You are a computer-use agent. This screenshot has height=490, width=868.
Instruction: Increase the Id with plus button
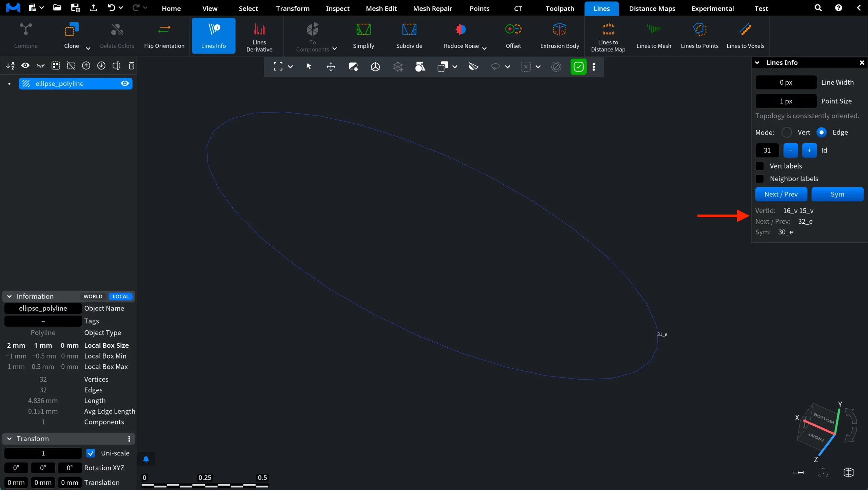pos(809,150)
